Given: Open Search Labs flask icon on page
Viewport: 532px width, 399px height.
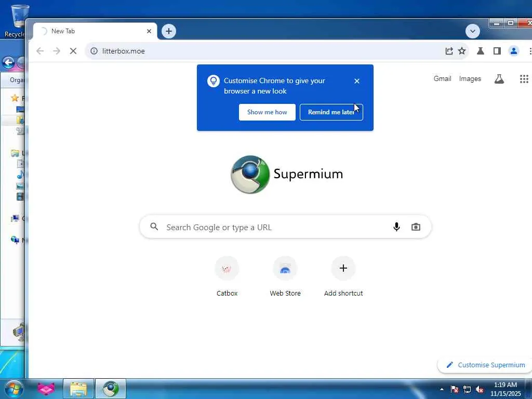Looking at the screenshot, I should click(x=499, y=79).
